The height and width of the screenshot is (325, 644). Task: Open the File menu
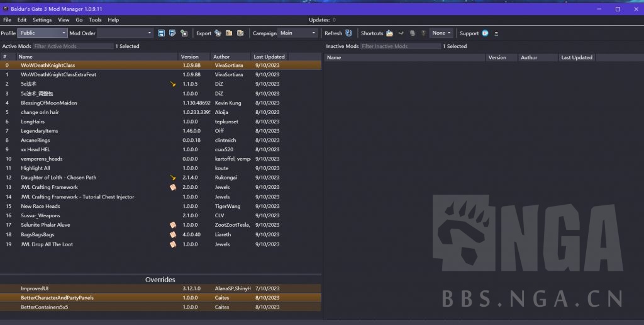tap(7, 20)
